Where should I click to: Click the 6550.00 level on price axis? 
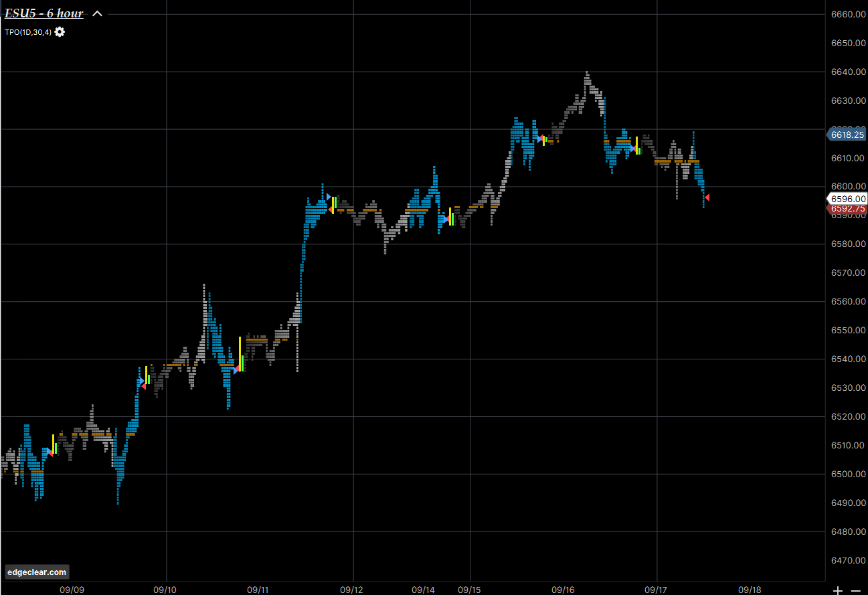pyautogui.click(x=848, y=331)
